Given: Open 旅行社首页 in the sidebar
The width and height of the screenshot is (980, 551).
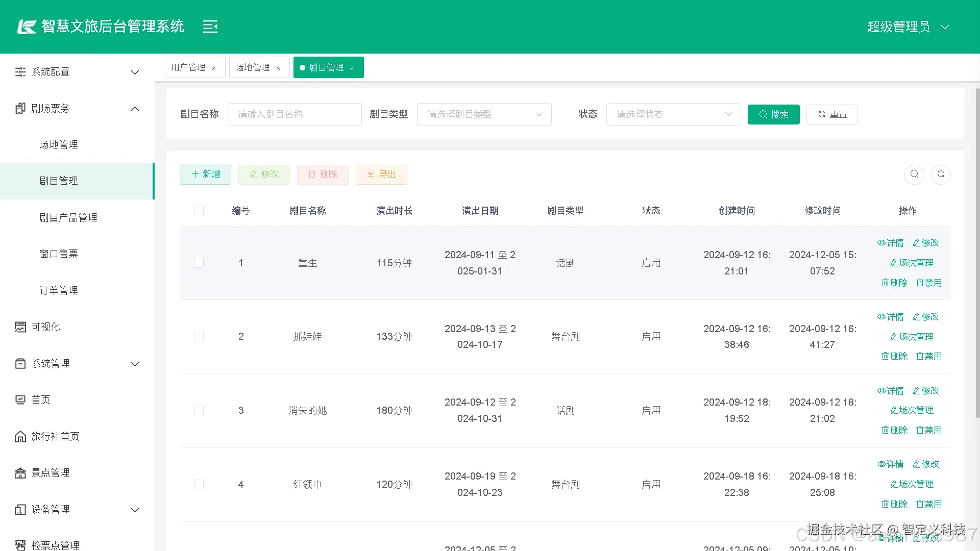Looking at the screenshot, I should (55, 437).
